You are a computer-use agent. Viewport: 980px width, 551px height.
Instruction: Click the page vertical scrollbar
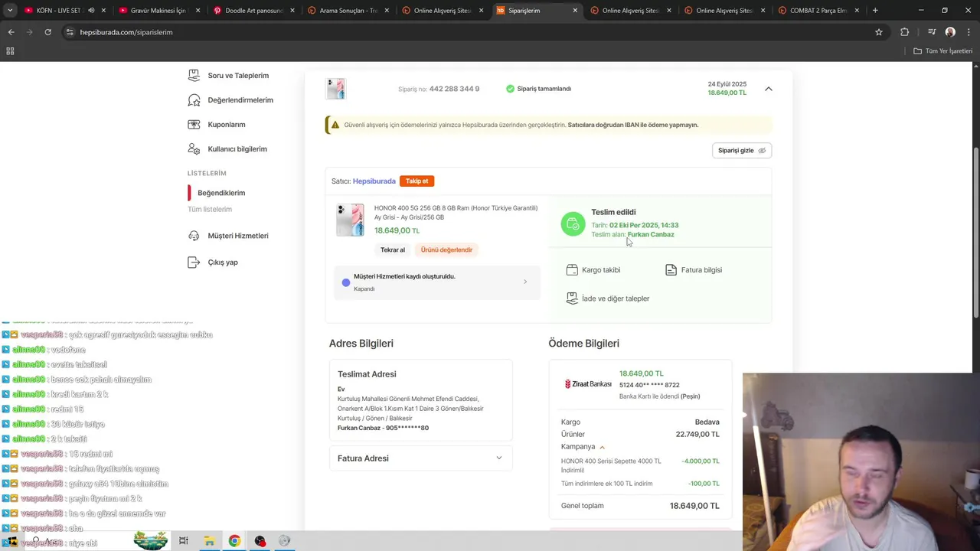[975, 233]
